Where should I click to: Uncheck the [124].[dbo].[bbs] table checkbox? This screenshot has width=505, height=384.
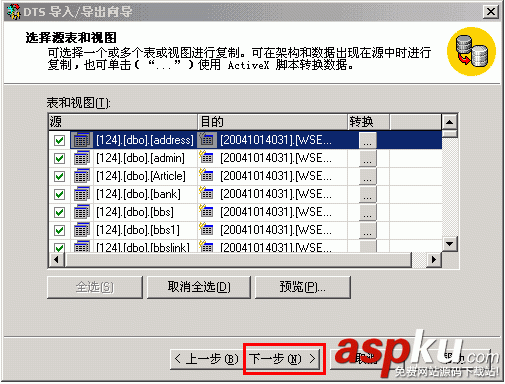tap(59, 212)
